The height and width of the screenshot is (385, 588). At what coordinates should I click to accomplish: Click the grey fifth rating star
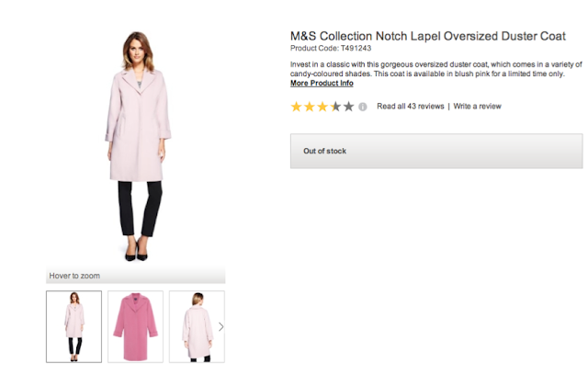[x=349, y=107]
